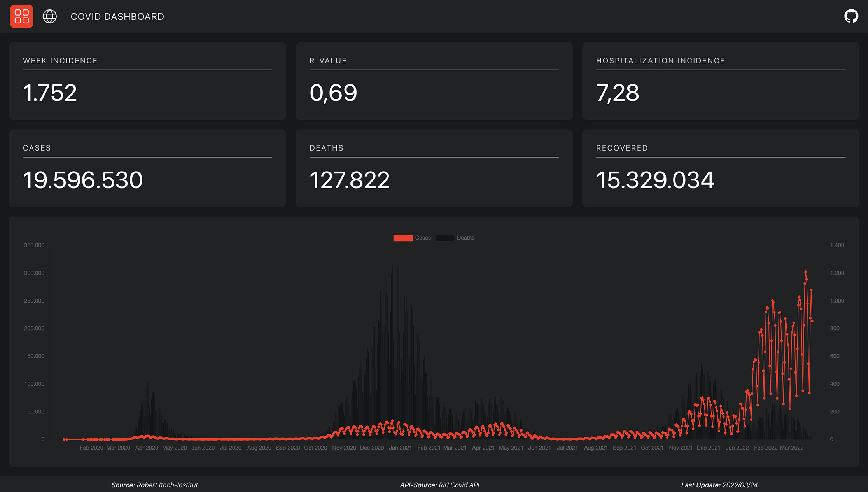
Task: Click the RECOVERED card heading
Action: pos(622,148)
